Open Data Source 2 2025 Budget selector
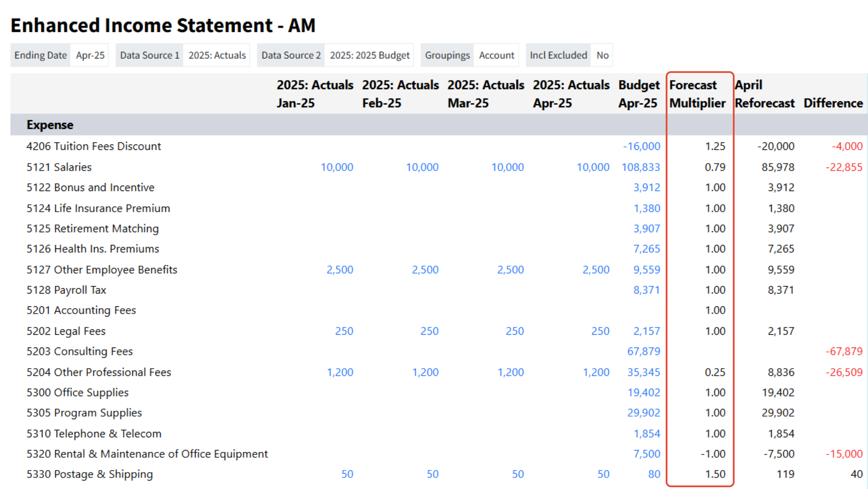Viewport: 868px width, 489px height. click(369, 55)
